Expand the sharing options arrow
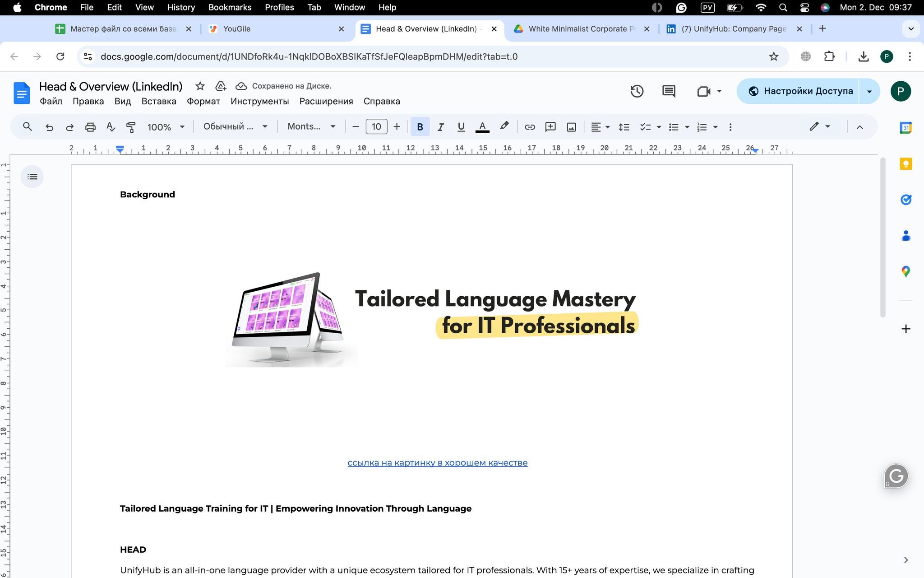924x578 pixels. [x=869, y=91]
